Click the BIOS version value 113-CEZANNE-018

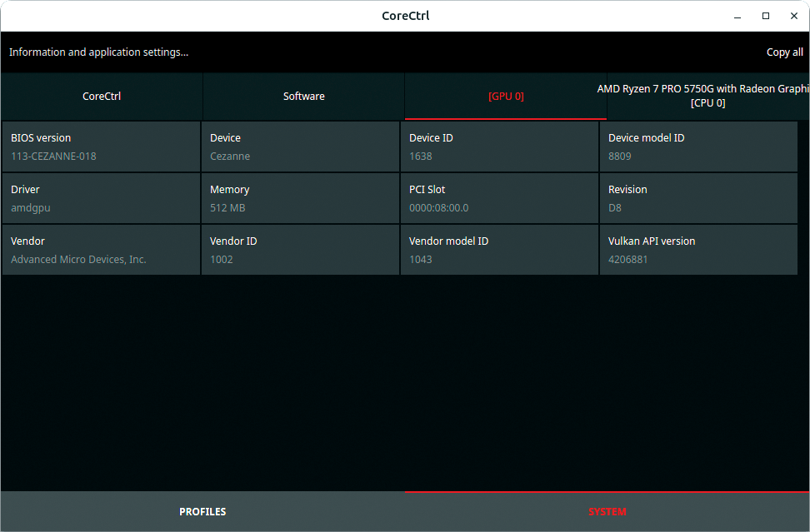[x=53, y=157]
